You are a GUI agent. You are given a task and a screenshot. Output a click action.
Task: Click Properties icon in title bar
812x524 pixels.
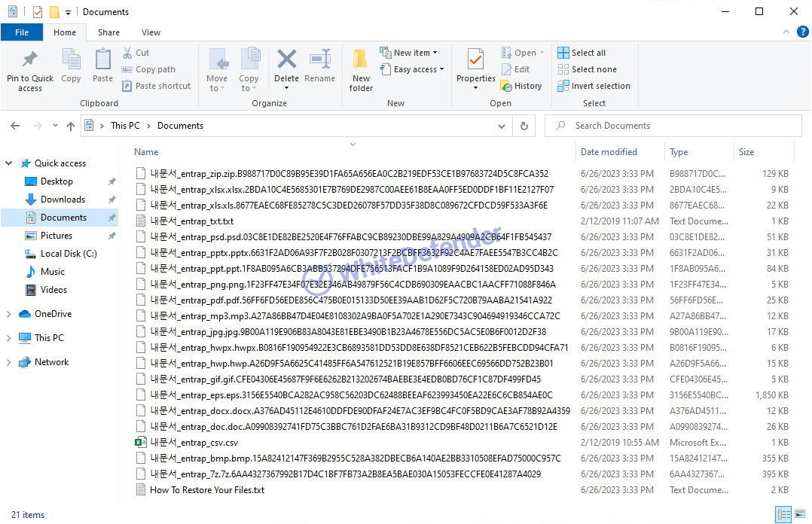point(38,12)
